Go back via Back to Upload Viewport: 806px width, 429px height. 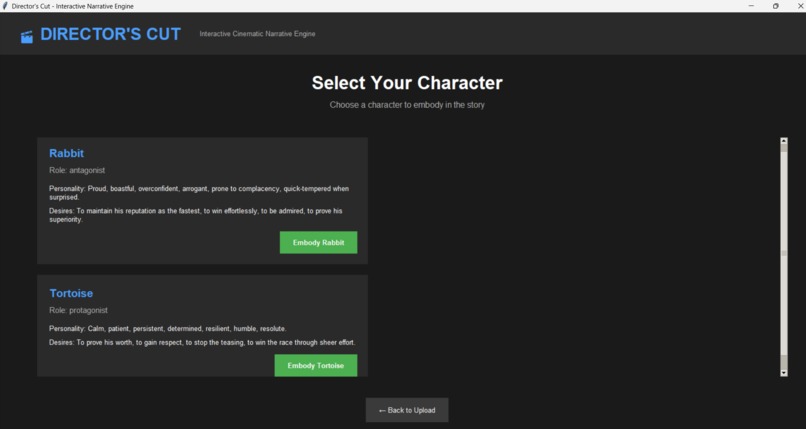(407, 410)
